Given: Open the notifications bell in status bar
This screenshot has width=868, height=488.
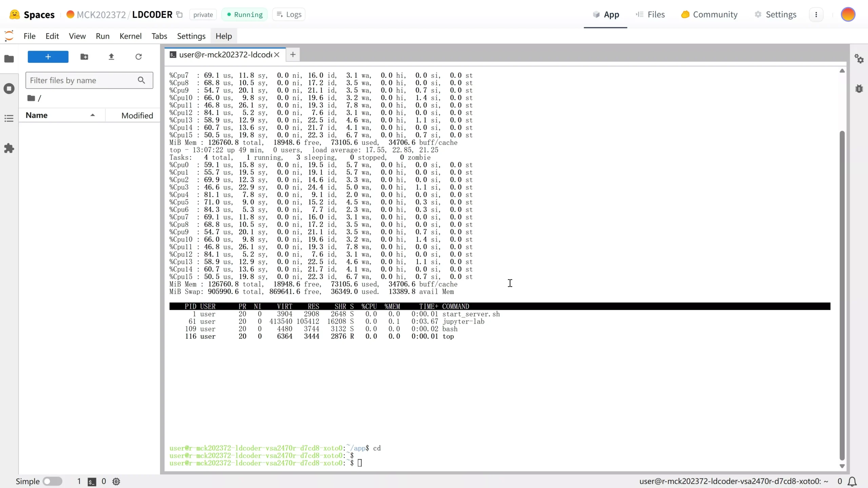Looking at the screenshot, I should [852, 481].
